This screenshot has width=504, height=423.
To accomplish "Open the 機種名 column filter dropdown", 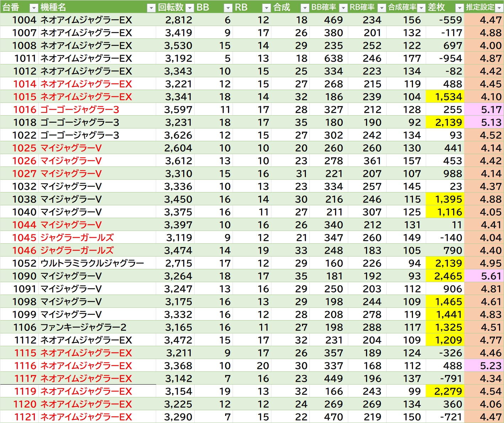I will click(151, 8).
